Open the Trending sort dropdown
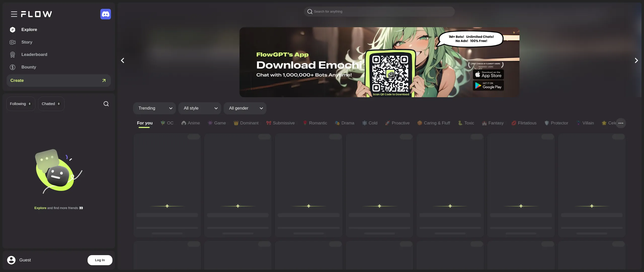This screenshot has width=644, height=272. tap(154, 108)
